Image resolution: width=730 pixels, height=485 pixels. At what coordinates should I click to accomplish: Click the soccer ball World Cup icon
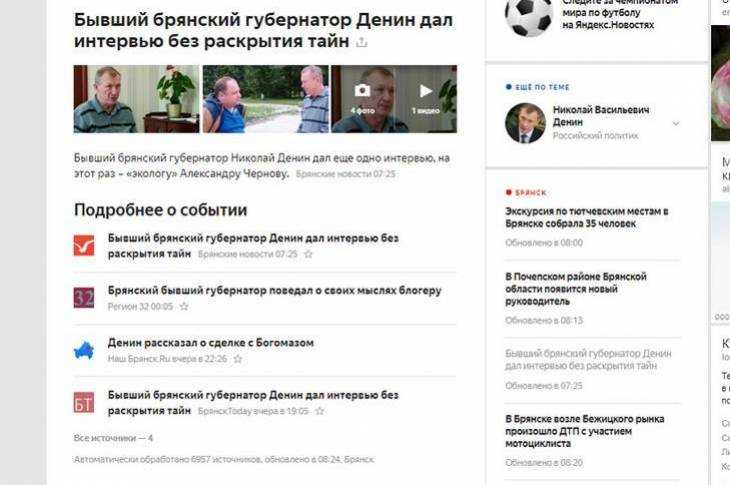coord(529,17)
